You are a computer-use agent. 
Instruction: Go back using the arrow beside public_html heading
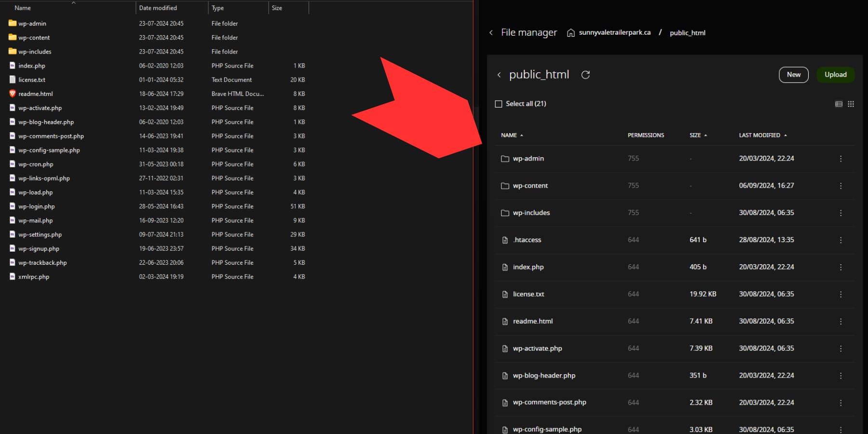pos(499,75)
